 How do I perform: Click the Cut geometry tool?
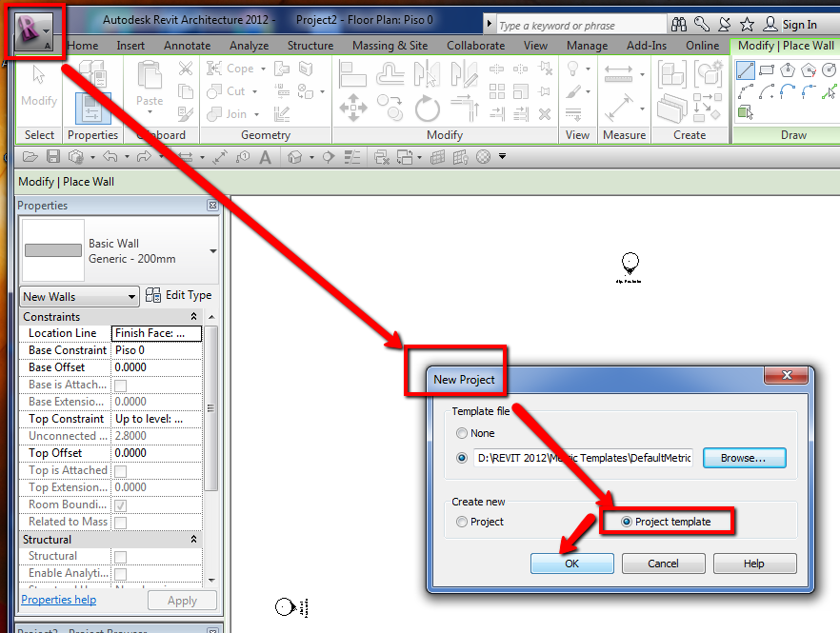tap(226, 91)
